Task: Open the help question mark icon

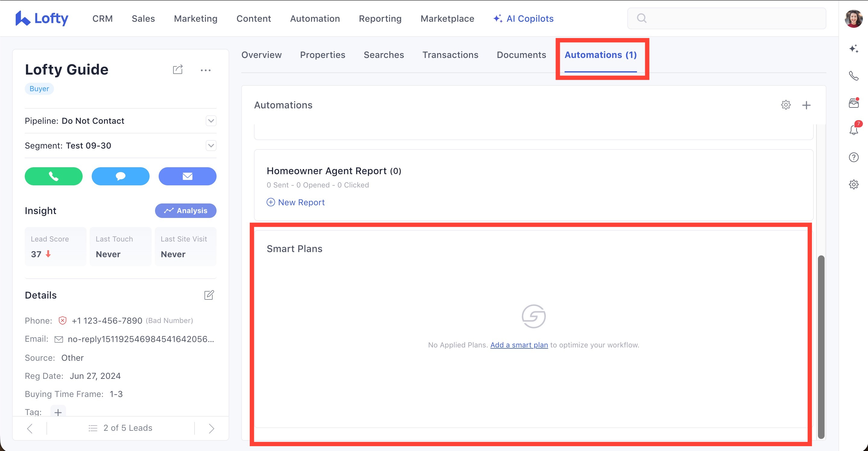Action: [x=854, y=157]
